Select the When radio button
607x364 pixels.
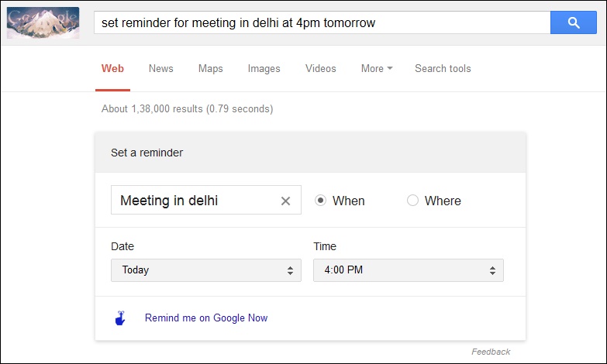320,201
